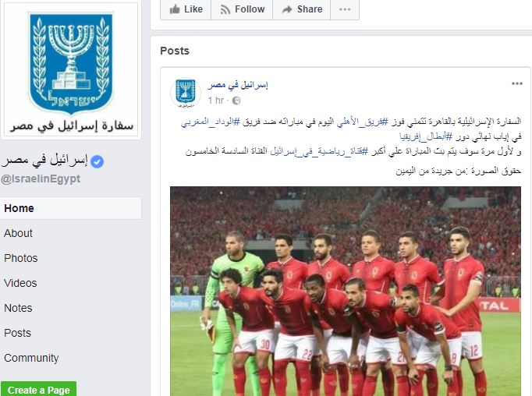Click the 1 hr post timestamp

pos(216,101)
